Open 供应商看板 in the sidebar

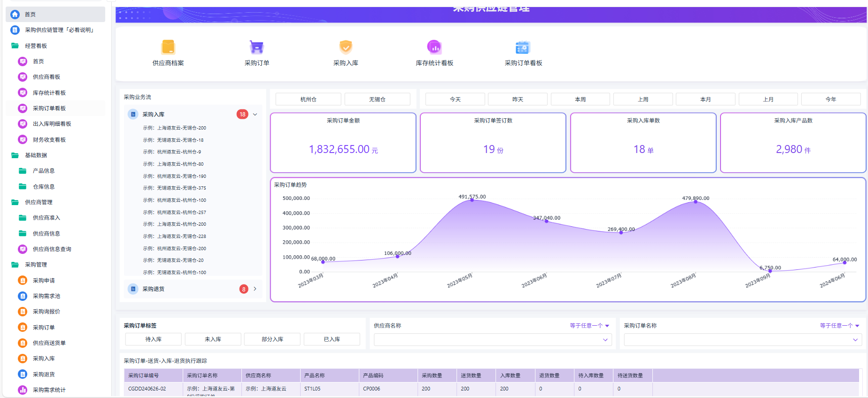coord(46,77)
